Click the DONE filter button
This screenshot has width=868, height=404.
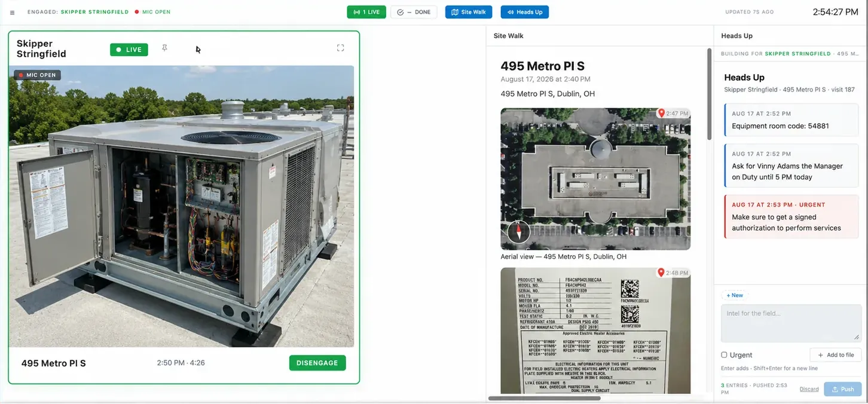coord(414,12)
